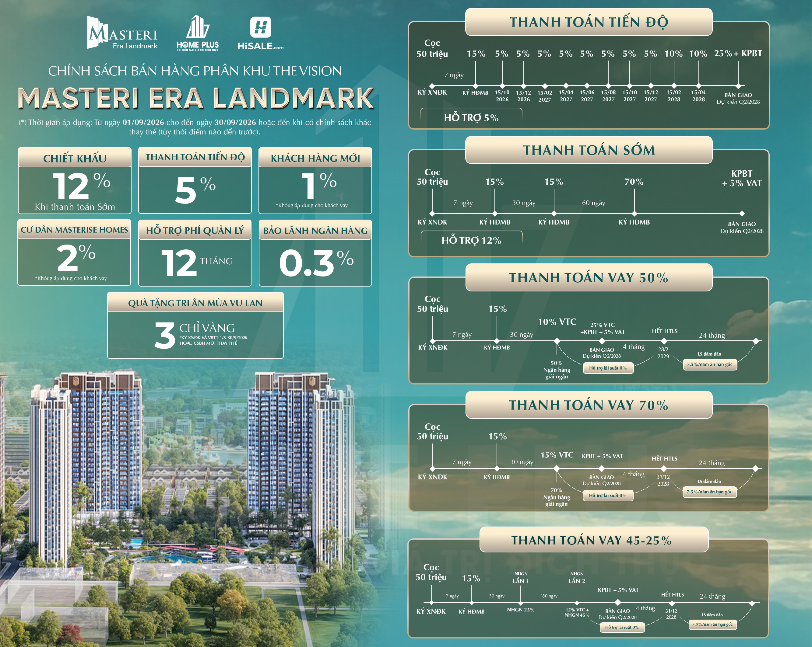Open the Quà Tặng Tri Ân Mùa Vu Lan card
The height and width of the screenshot is (647, 812).
tap(195, 325)
